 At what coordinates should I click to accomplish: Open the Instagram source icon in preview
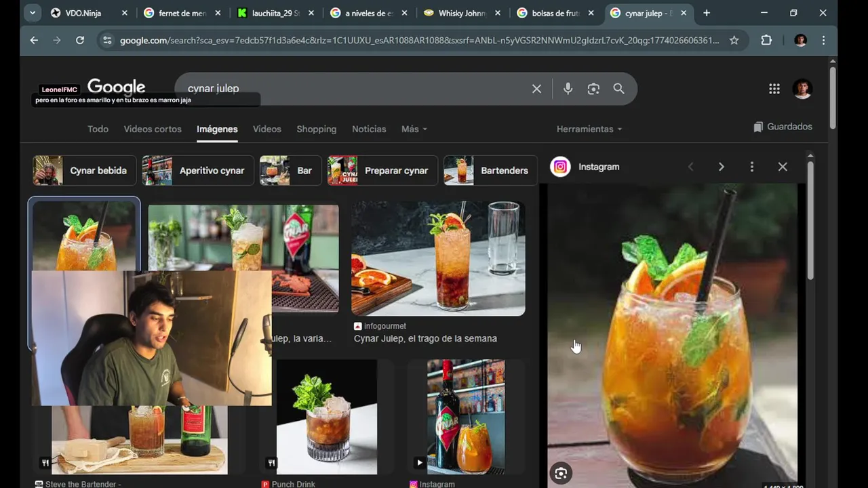(x=560, y=167)
